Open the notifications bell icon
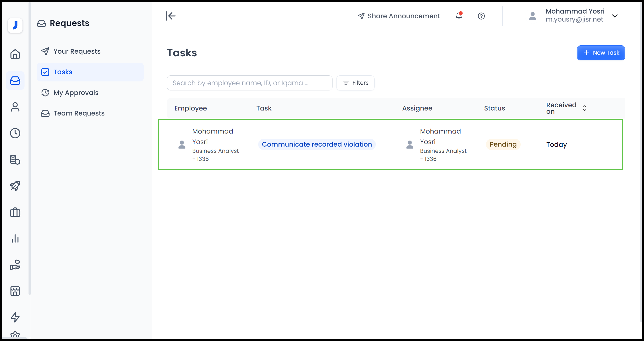The width and height of the screenshot is (644, 341). (x=459, y=16)
